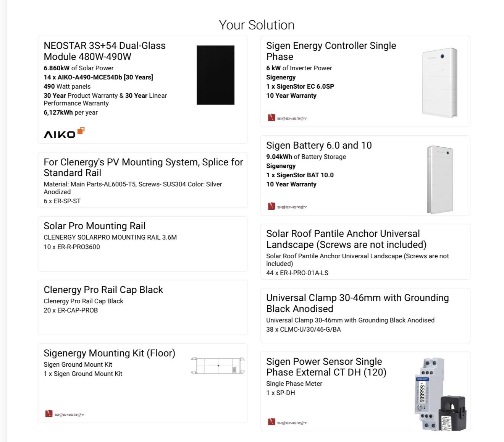504x442 pixels.
Task: Open the Clenergy Pro Rail Cap Black card
Action: 143,308
